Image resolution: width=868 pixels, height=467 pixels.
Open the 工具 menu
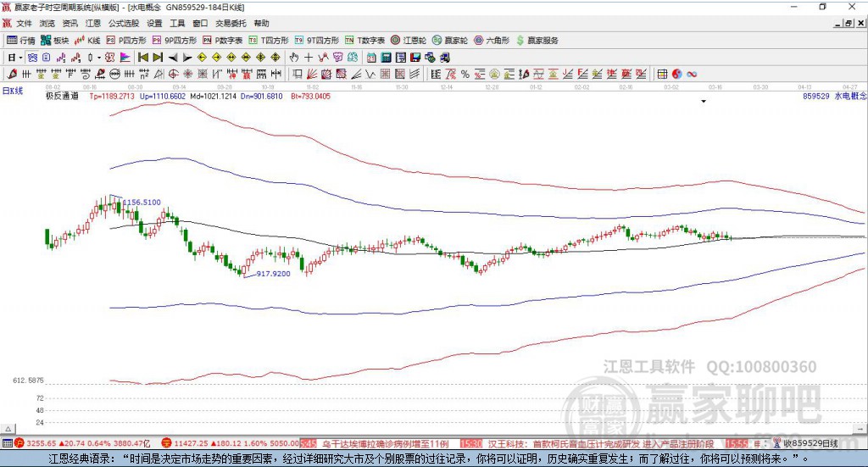(x=177, y=23)
